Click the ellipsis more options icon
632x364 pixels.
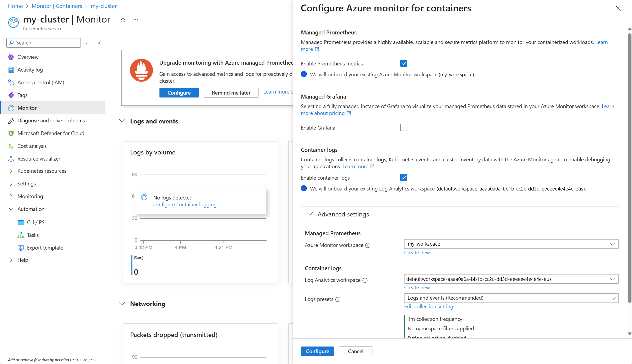pyautogui.click(x=136, y=19)
